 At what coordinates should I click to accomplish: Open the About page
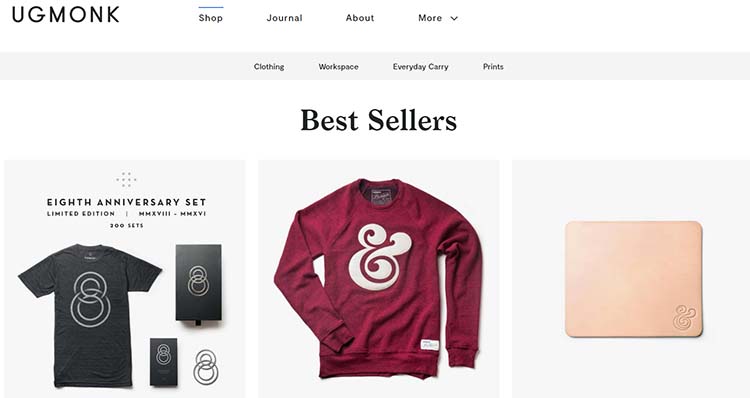point(360,18)
